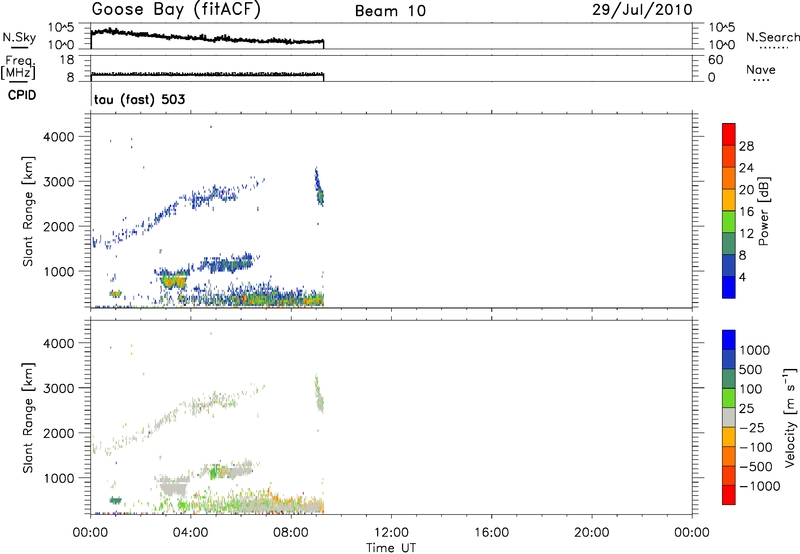
Task: Click the '16:00' time axis tick label
Action: tap(491, 533)
